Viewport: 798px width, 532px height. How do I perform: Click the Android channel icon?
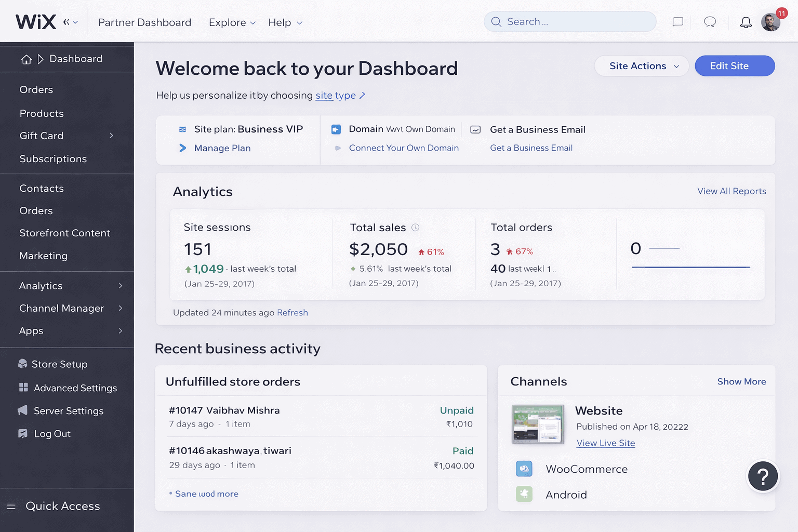pos(524,494)
